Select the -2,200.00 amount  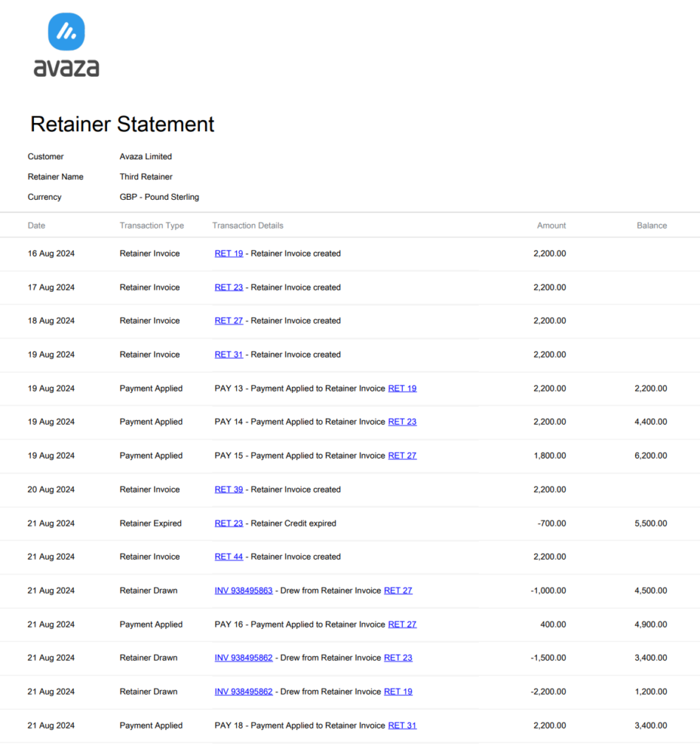(549, 692)
